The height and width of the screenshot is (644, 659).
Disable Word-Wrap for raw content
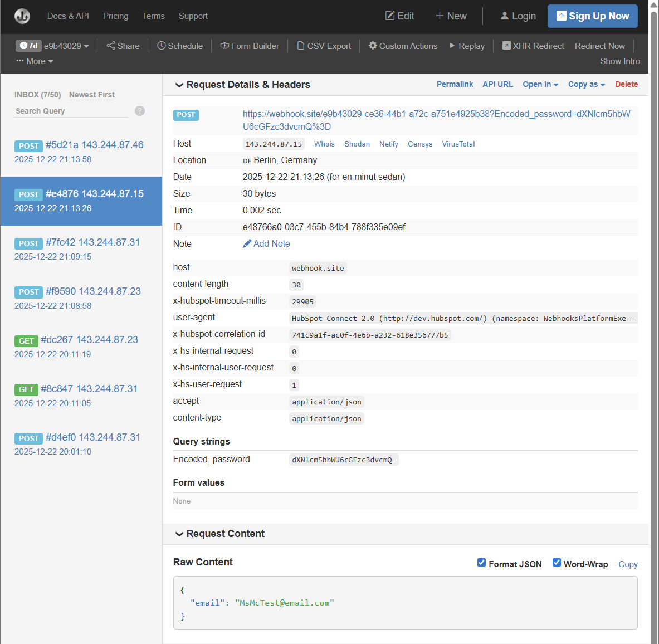557,563
